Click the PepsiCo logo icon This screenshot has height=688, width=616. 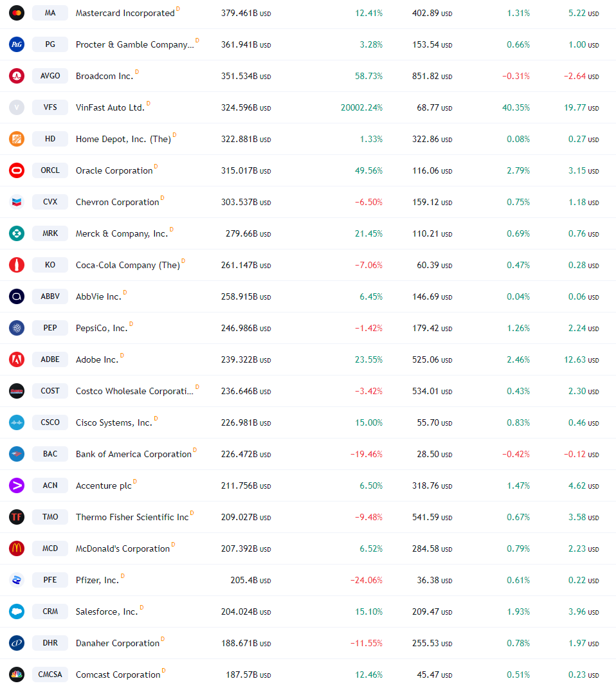coord(17,328)
